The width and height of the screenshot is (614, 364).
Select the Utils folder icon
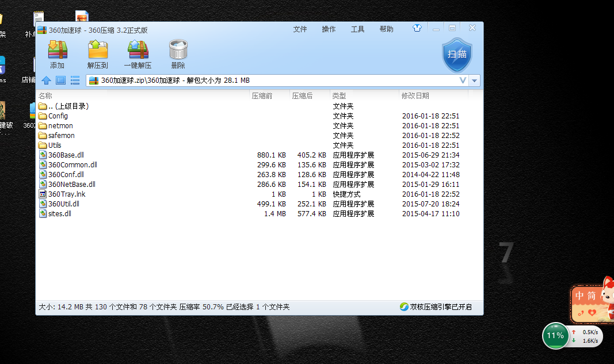(x=43, y=145)
